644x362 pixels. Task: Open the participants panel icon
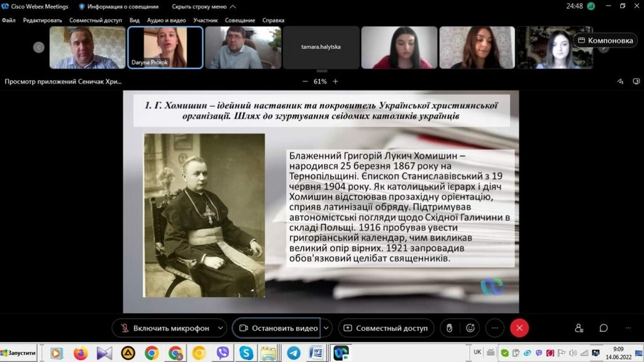tap(579, 328)
